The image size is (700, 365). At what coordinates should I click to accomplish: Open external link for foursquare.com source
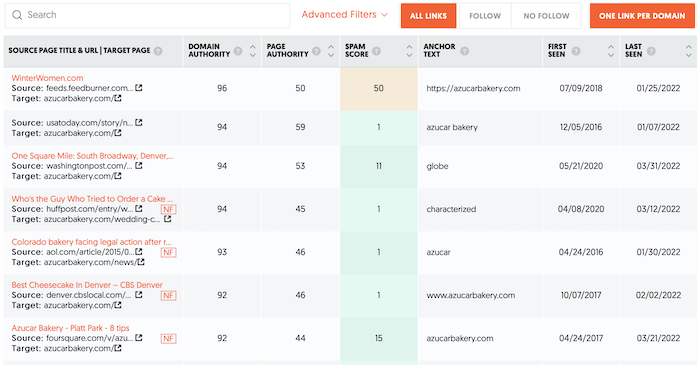tap(139, 338)
